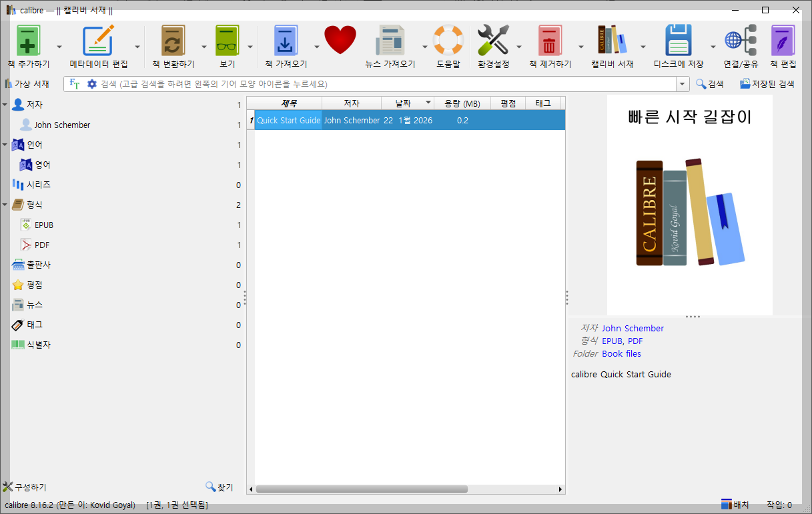
Task: Sort by 제목 (Title) column header
Action: [x=288, y=103]
